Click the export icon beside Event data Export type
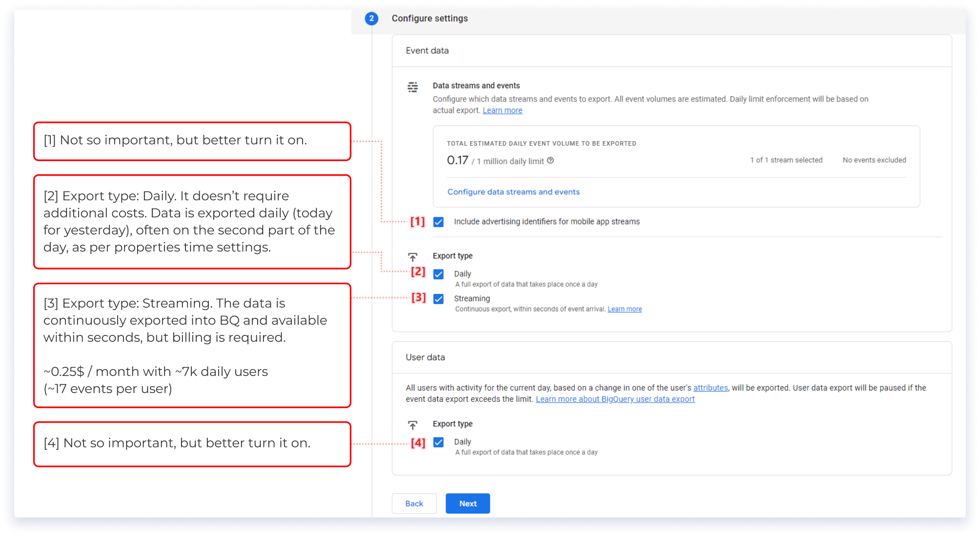 tap(413, 257)
